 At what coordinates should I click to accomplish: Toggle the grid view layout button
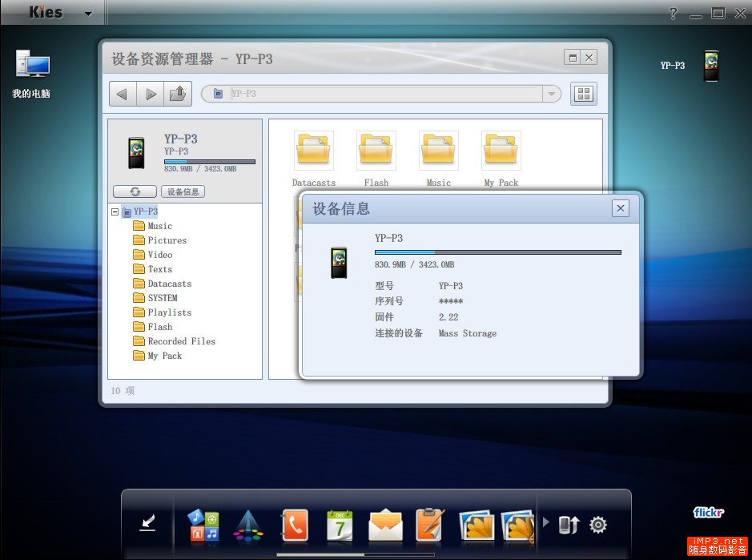click(x=583, y=93)
